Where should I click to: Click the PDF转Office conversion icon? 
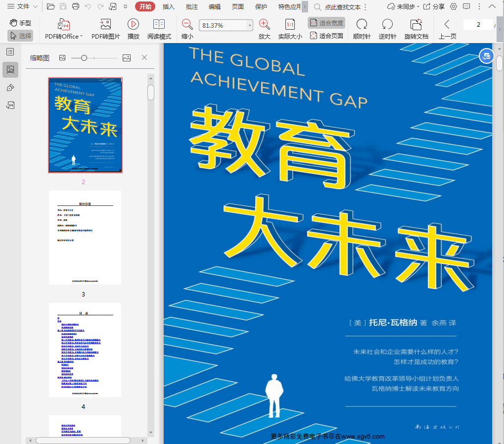tap(63, 25)
